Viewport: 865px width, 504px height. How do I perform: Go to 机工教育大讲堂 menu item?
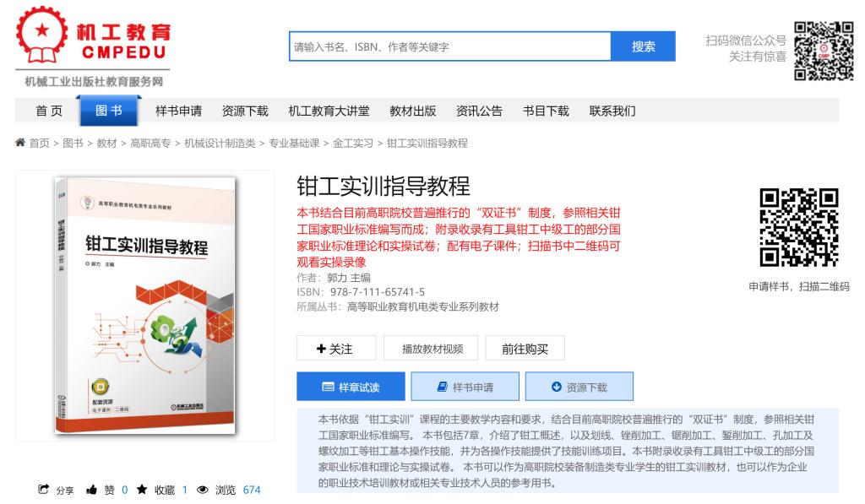coord(329,111)
